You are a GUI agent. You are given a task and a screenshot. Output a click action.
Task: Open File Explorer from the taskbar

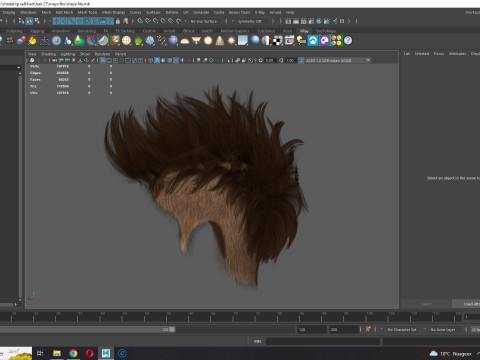[x=57, y=353]
